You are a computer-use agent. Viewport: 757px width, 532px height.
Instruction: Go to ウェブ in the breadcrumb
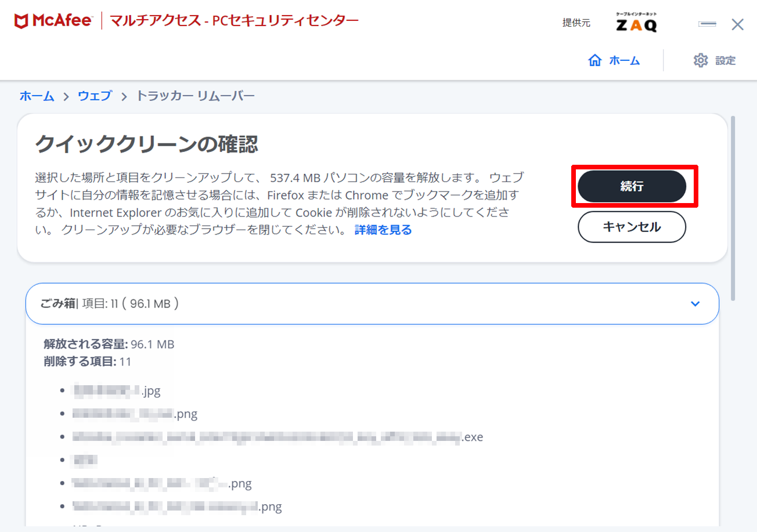(x=95, y=96)
